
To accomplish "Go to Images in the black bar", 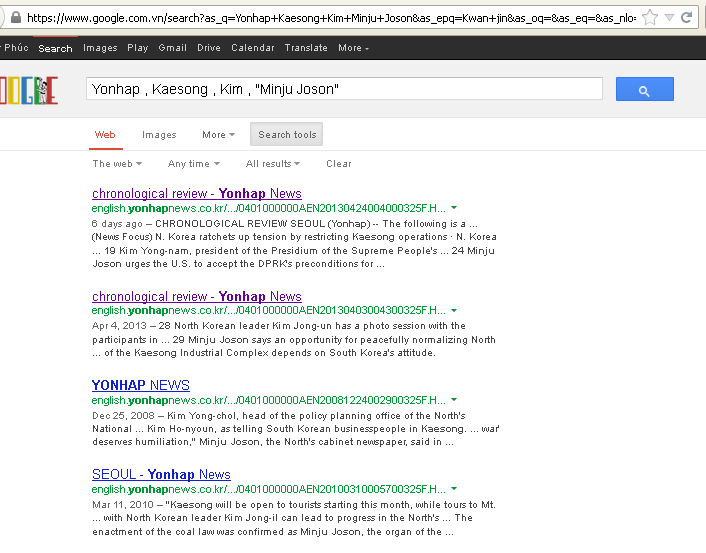I will point(100,48).
